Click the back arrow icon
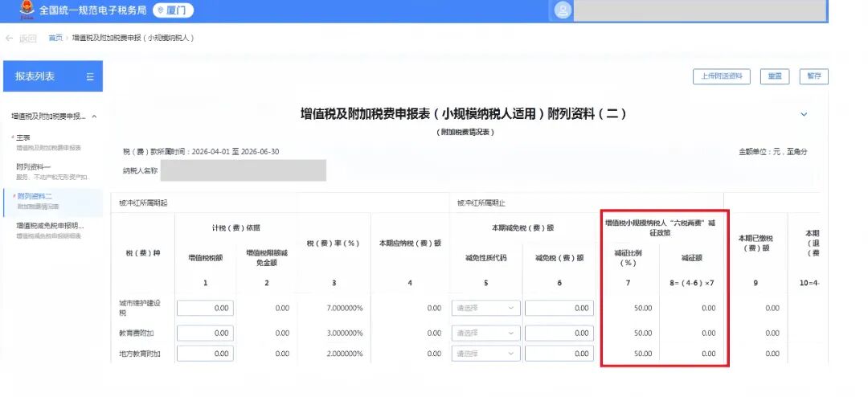Viewport: 868px width, 397px height. pos(9,39)
